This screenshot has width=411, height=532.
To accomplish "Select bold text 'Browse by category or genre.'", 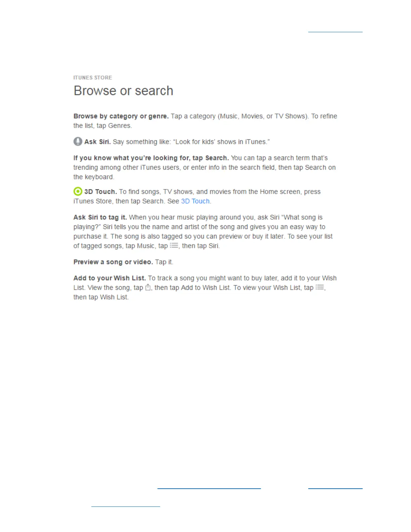I will click(121, 116).
